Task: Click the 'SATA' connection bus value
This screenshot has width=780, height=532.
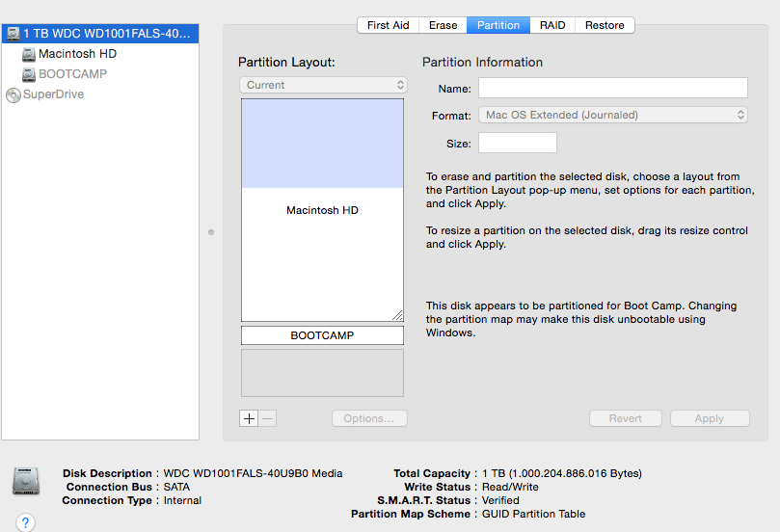Action: (176, 487)
